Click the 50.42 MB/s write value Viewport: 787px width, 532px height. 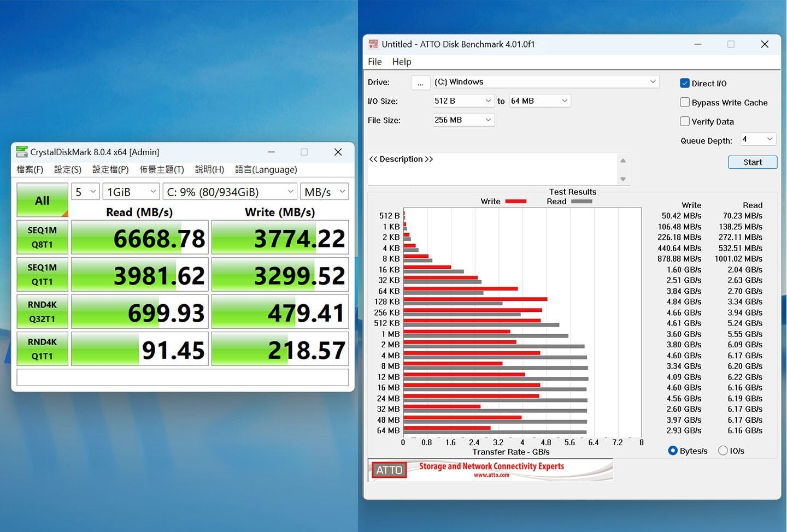point(682,216)
